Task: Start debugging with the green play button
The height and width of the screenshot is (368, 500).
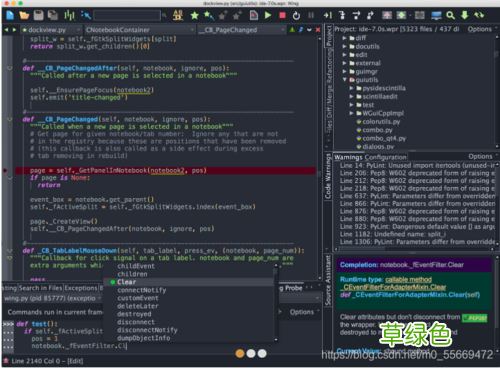Action: [268, 15]
